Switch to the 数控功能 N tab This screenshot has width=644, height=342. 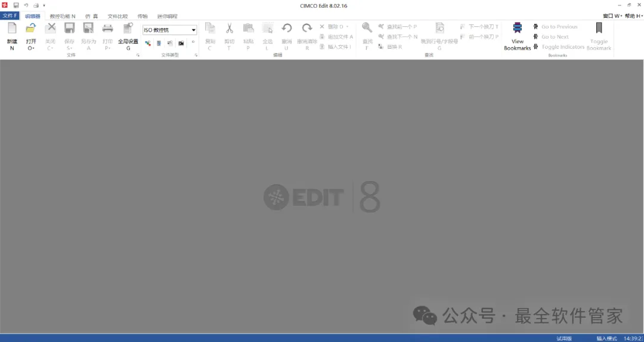pyautogui.click(x=63, y=17)
